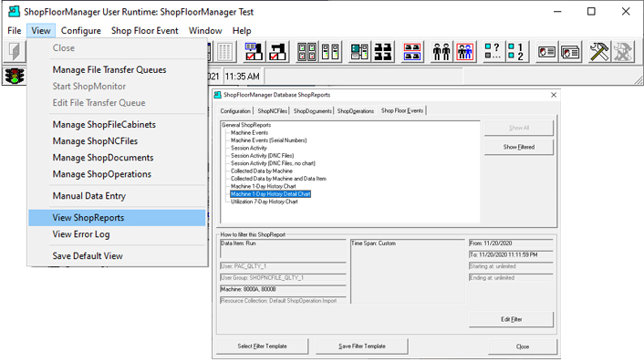The height and width of the screenshot is (362, 644).
Task: Click the four black machines toolbar icon
Action: point(383,52)
